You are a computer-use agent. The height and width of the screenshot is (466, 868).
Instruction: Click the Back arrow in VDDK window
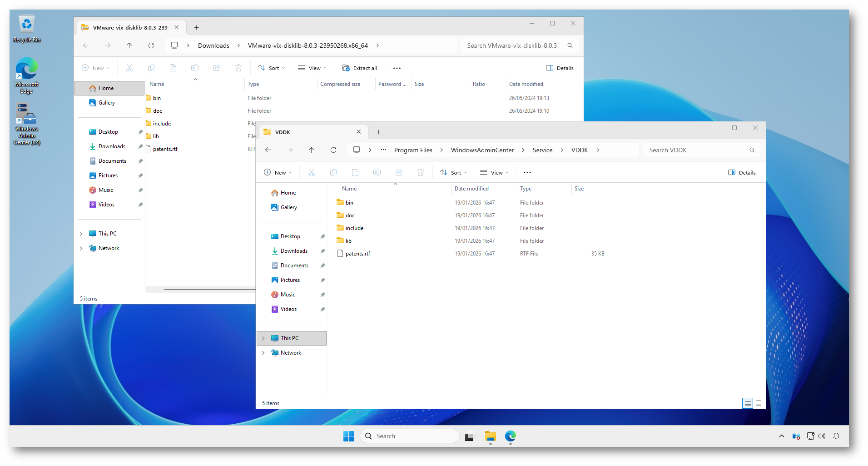pos(268,150)
